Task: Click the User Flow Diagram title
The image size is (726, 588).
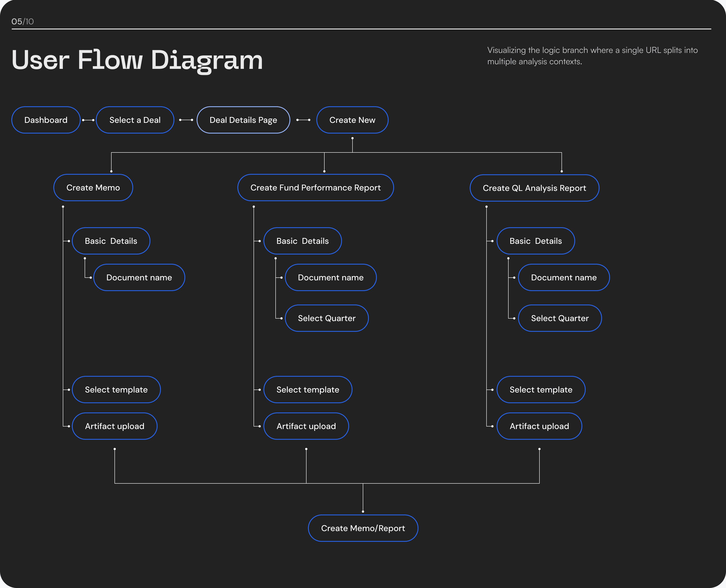Action: pyautogui.click(x=137, y=60)
